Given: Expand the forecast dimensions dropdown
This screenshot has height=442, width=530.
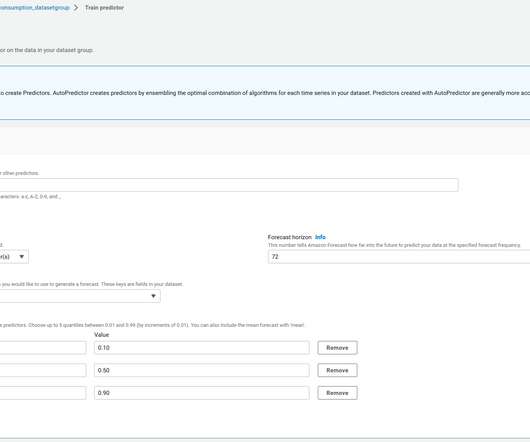Looking at the screenshot, I should tap(80, 296).
